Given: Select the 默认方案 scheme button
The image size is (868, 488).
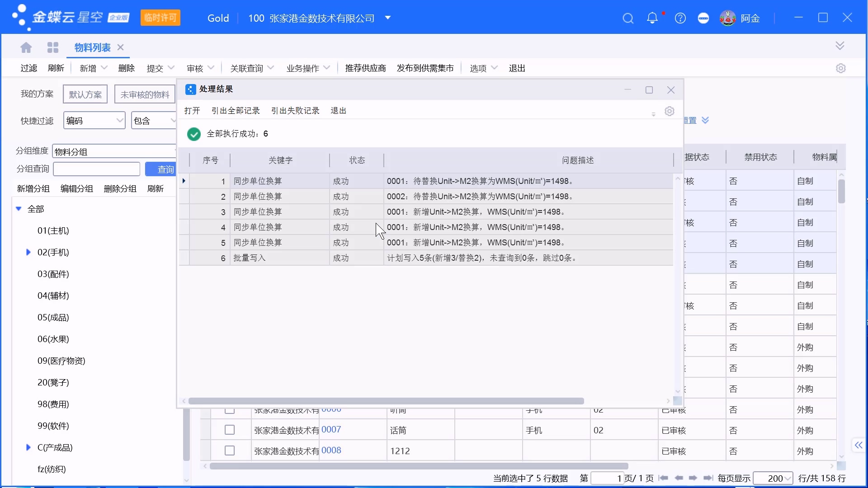Looking at the screenshot, I should click(85, 94).
